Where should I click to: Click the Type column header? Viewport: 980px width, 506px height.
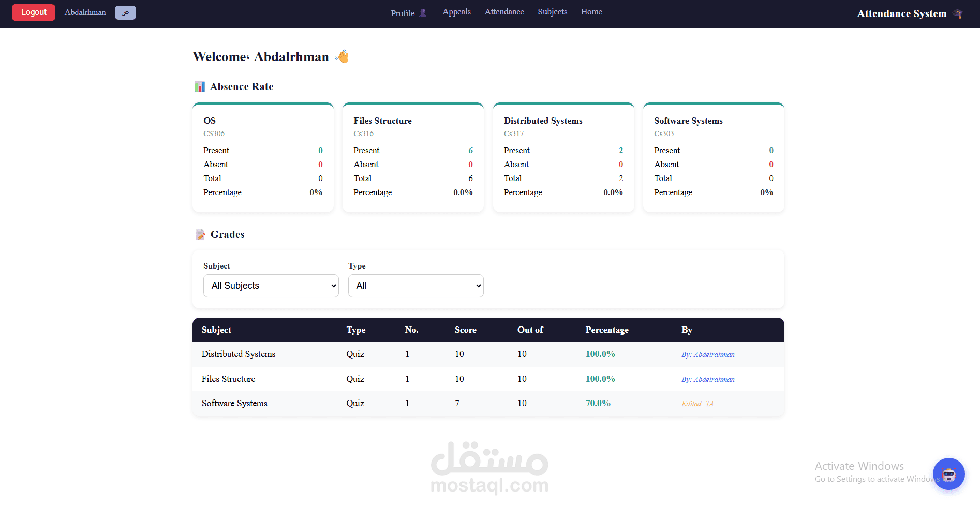[356, 330]
